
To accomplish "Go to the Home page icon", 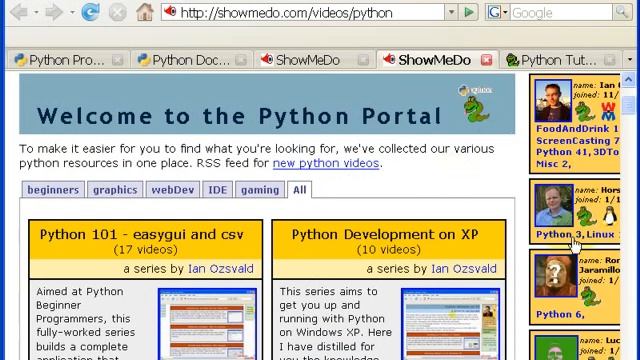I will tap(144, 12).
